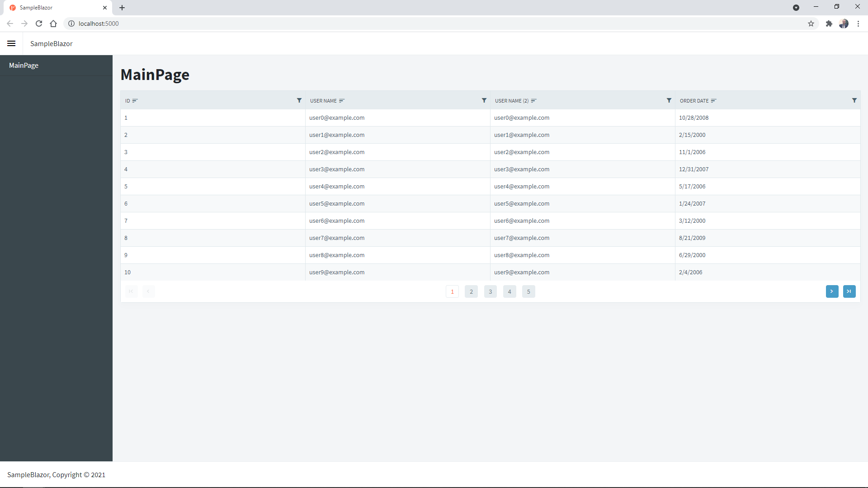Click the browser home icon

coord(53,23)
